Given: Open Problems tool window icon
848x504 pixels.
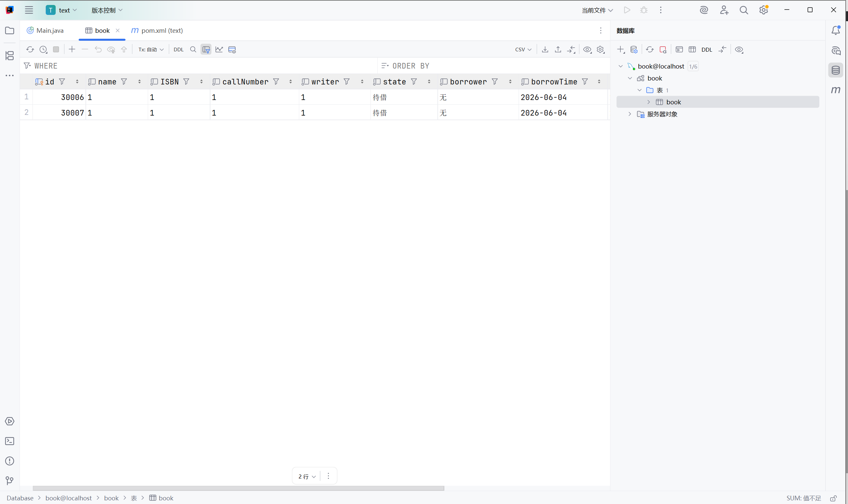Looking at the screenshot, I should click(10, 461).
